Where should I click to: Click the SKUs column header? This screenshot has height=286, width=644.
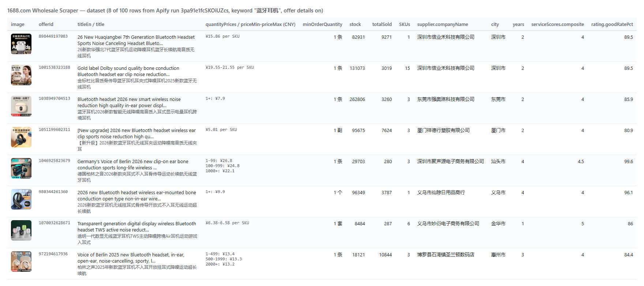tap(404, 25)
